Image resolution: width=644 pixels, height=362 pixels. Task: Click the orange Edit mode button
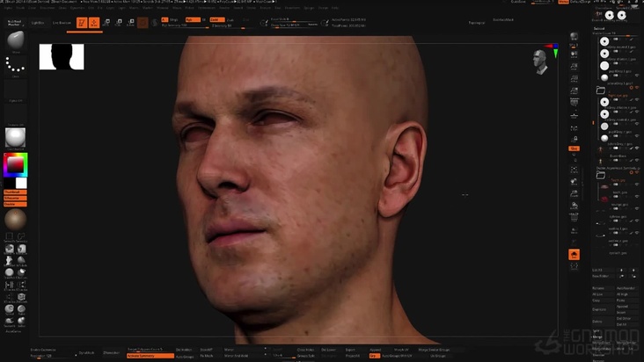click(x=82, y=22)
